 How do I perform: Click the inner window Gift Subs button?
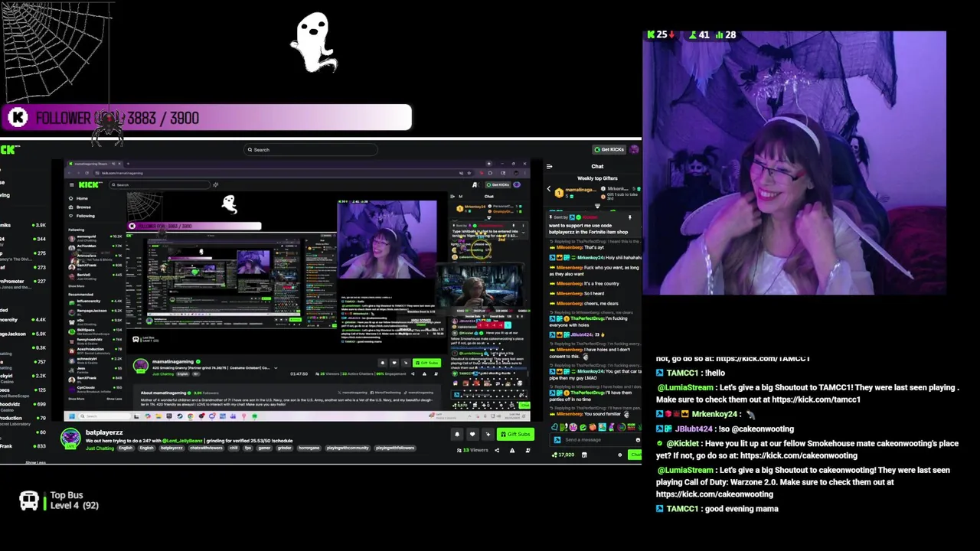tap(427, 363)
